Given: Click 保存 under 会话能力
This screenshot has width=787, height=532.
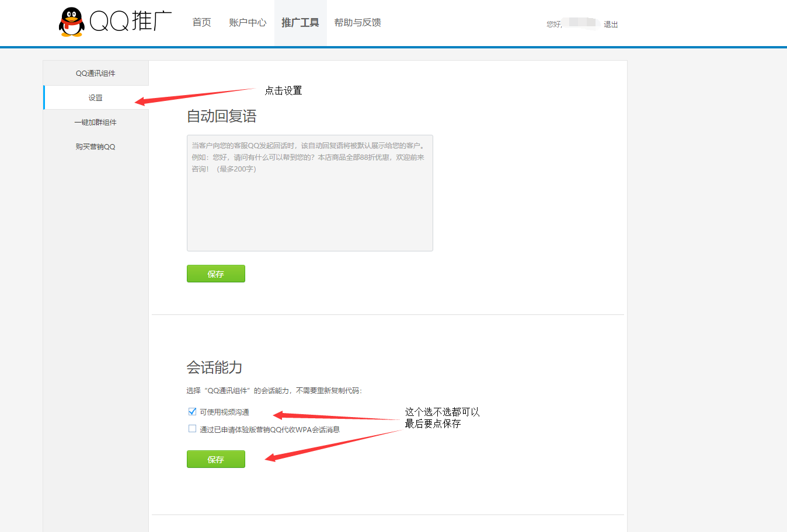Looking at the screenshot, I should (215, 459).
